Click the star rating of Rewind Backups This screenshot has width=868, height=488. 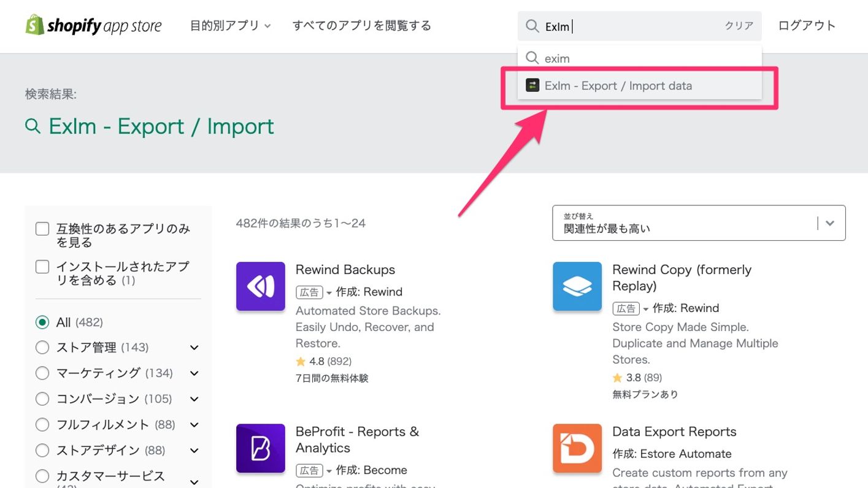pyautogui.click(x=324, y=361)
